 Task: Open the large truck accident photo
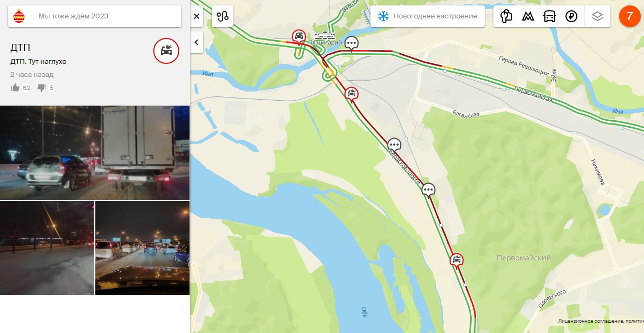(95, 153)
